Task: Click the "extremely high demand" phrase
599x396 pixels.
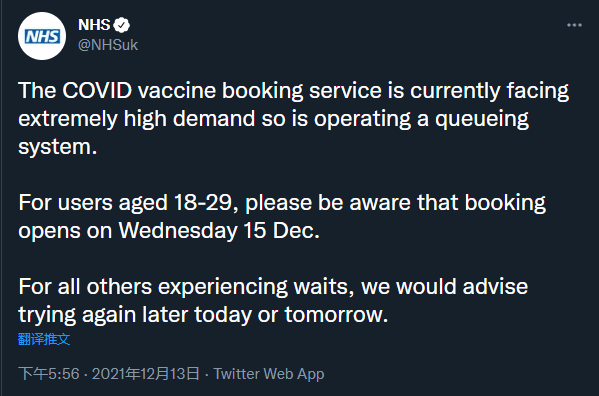Action: 136,119
